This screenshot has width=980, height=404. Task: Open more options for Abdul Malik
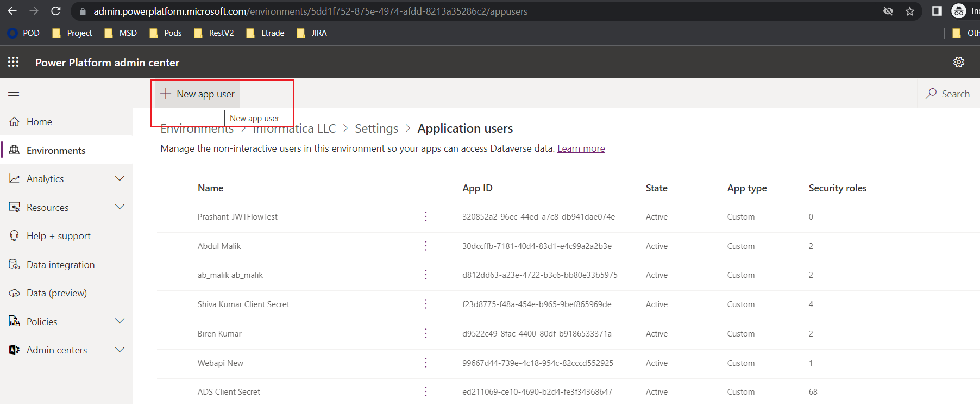click(426, 246)
